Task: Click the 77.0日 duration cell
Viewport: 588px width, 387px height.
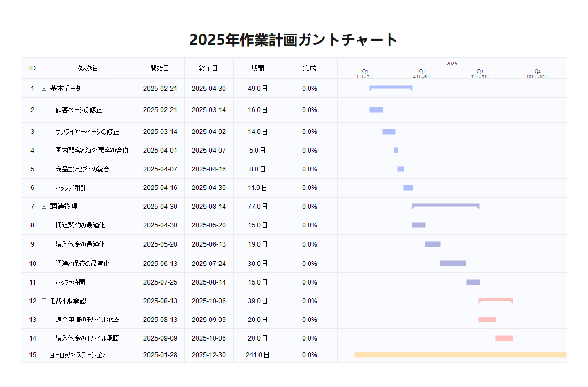Action: (x=258, y=207)
